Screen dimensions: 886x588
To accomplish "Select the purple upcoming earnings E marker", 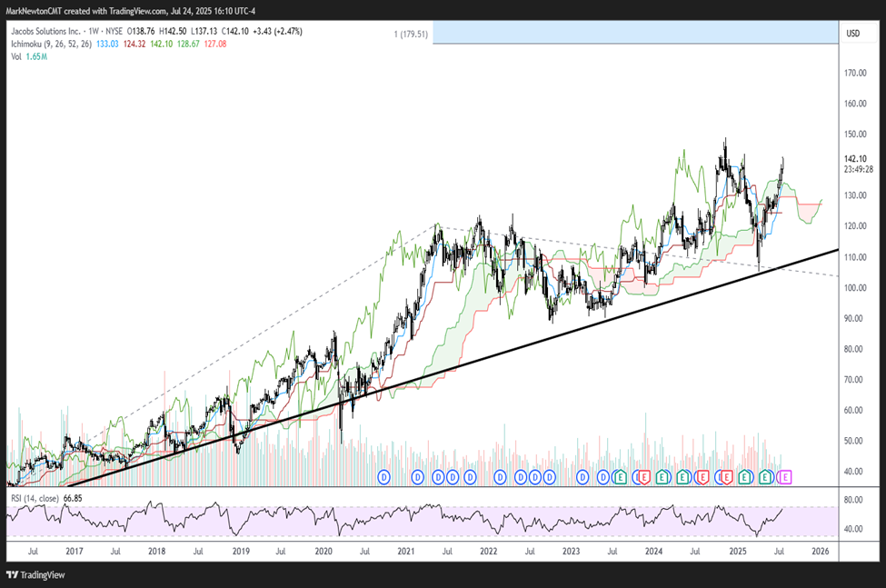I will pyautogui.click(x=786, y=476).
